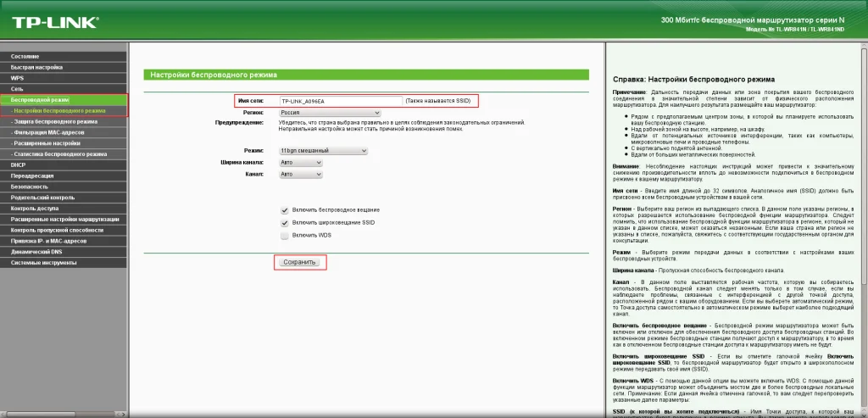Screen dimensions: 868x418
Task: Open the Состояние menu item
Action: (x=63, y=57)
